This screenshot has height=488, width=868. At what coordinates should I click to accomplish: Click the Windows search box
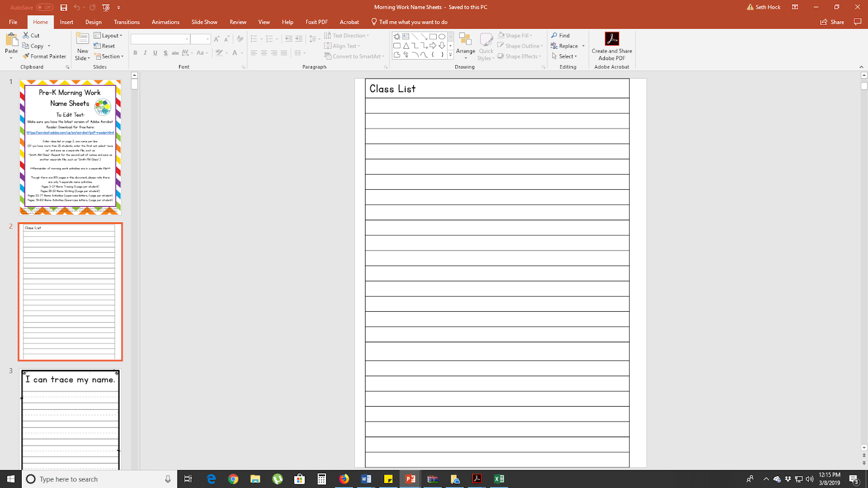[99, 479]
